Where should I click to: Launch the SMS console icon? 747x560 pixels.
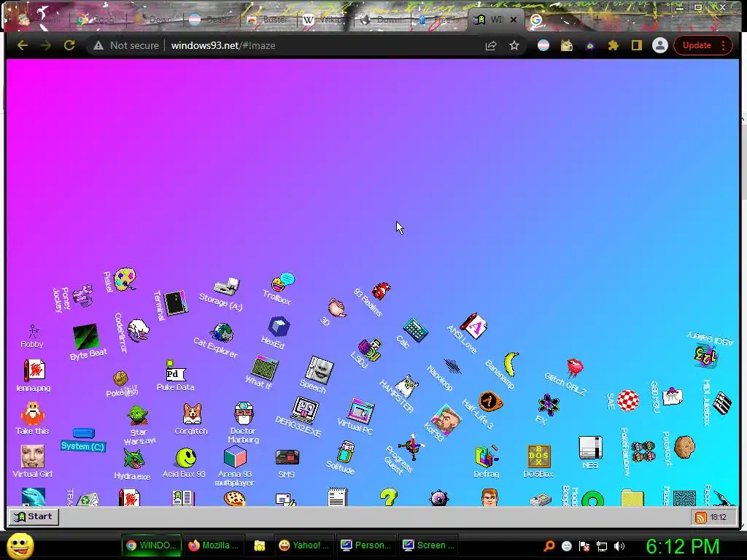tap(287, 458)
